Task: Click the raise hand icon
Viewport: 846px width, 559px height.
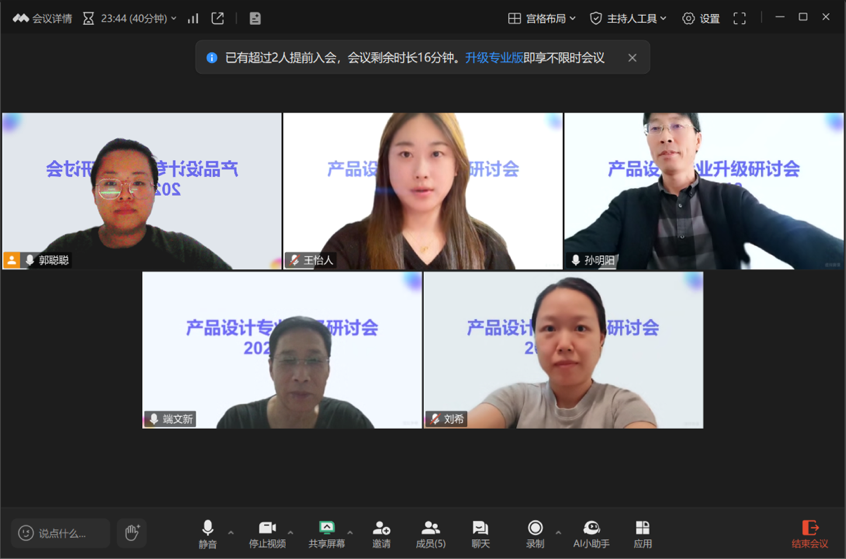Action: point(131,533)
